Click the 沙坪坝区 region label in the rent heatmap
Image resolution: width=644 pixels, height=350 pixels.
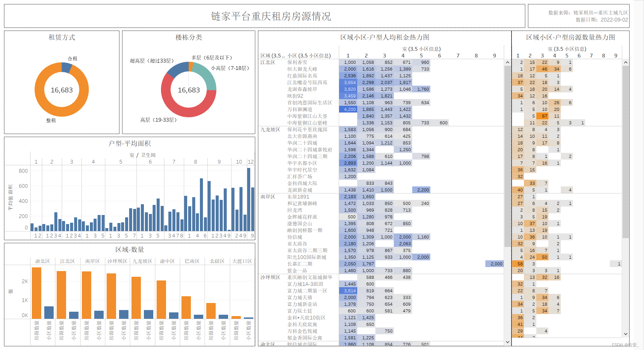click(270, 277)
